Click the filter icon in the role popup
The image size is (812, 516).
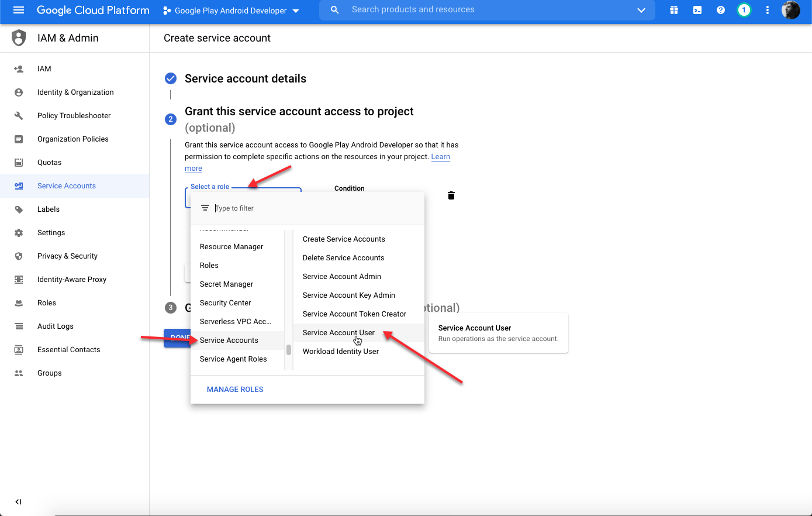point(205,208)
